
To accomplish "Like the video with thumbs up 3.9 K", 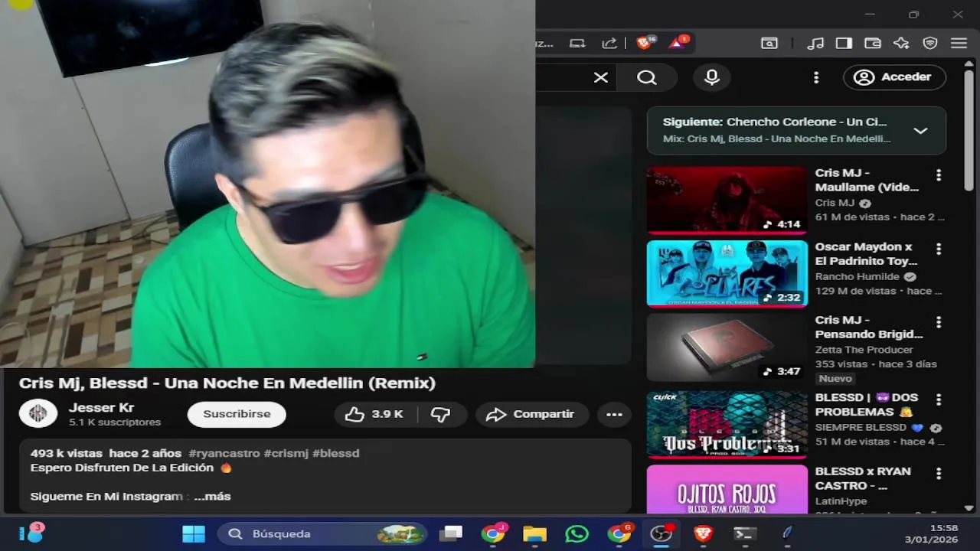I will click(375, 414).
